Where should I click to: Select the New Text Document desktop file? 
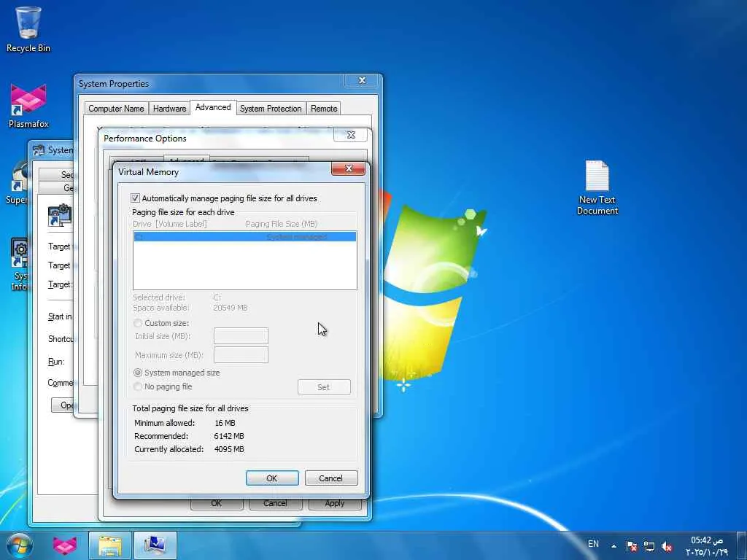(597, 187)
